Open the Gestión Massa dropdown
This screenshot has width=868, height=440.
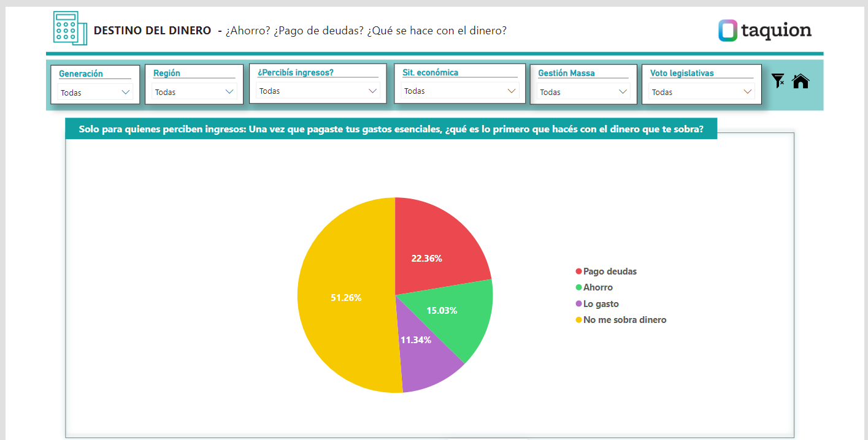click(x=583, y=92)
